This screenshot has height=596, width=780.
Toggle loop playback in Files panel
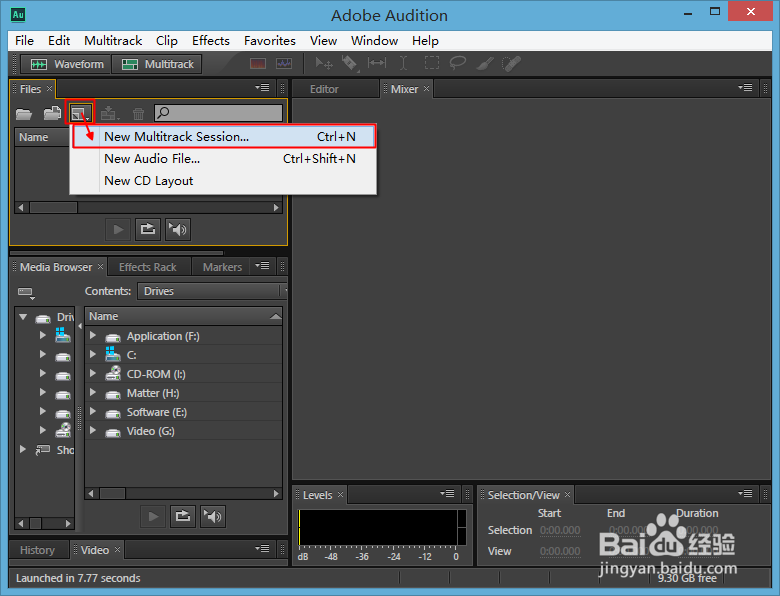point(148,229)
